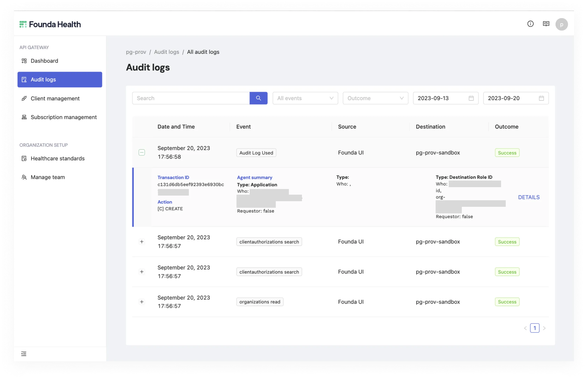The height and width of the screenshot is (379, 588).
Task: Click the Founda Health logo
Action: coord(50,24)
